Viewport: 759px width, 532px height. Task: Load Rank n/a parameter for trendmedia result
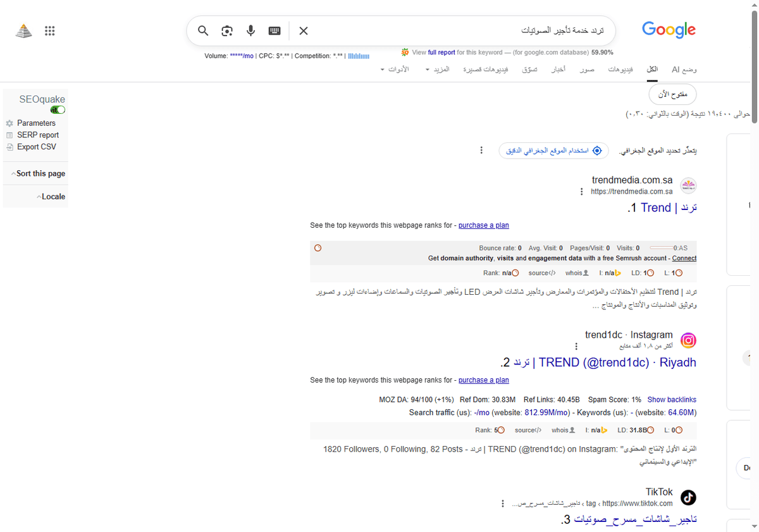tap(501, 273)
